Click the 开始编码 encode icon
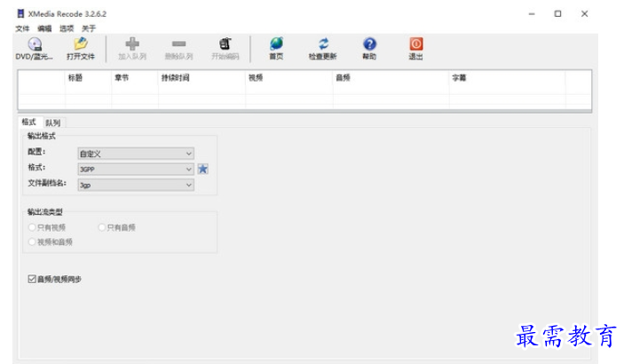The image size is (624, 364). tap(225, 44)
